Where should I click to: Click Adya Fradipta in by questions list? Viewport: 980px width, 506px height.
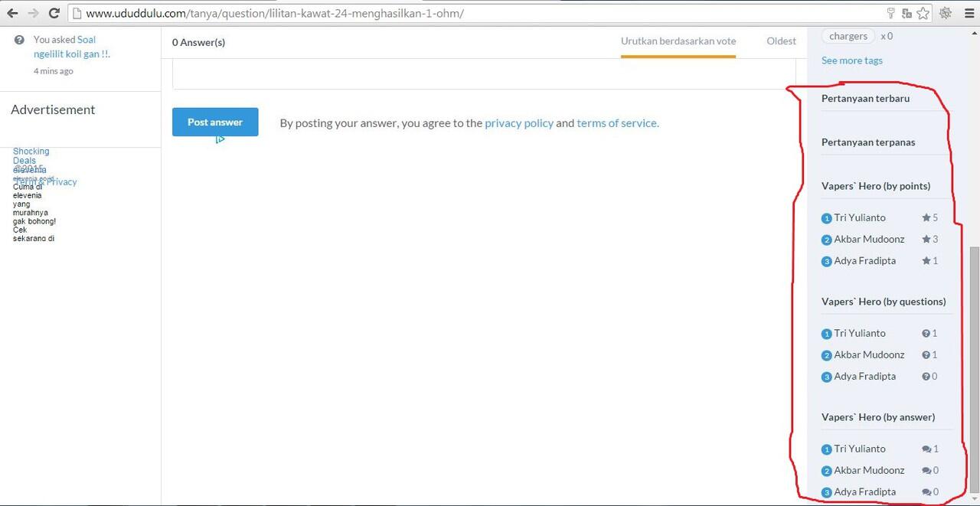coord(864,377)
